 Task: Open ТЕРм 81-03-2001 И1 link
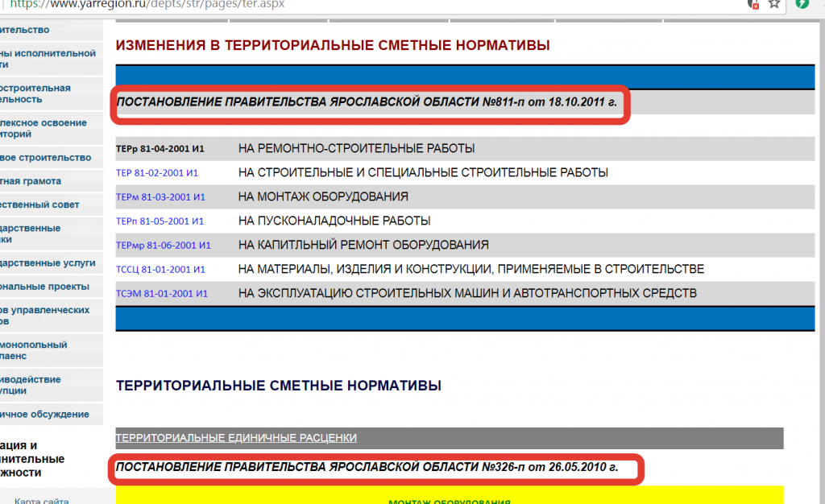click(x=160, y=197)
